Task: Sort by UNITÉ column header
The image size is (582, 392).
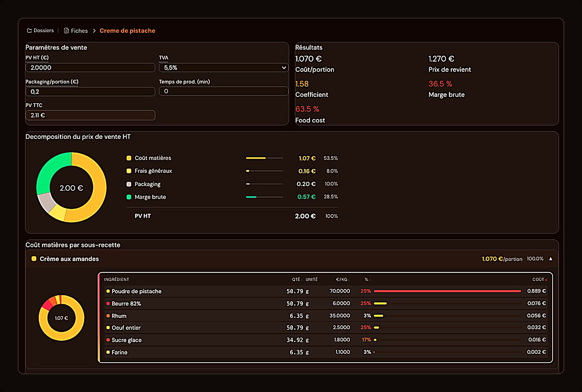Action: coord(311,279)
